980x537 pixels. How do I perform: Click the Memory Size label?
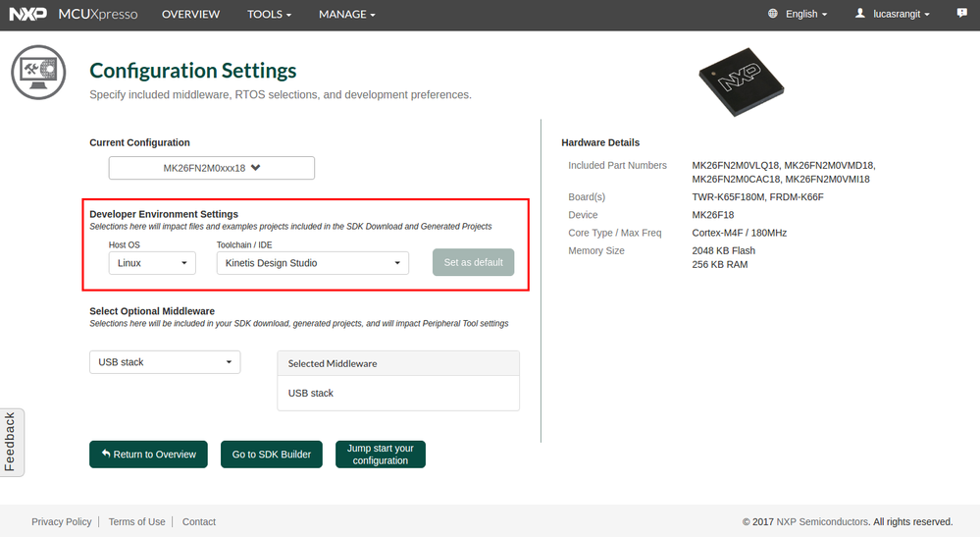596,250
